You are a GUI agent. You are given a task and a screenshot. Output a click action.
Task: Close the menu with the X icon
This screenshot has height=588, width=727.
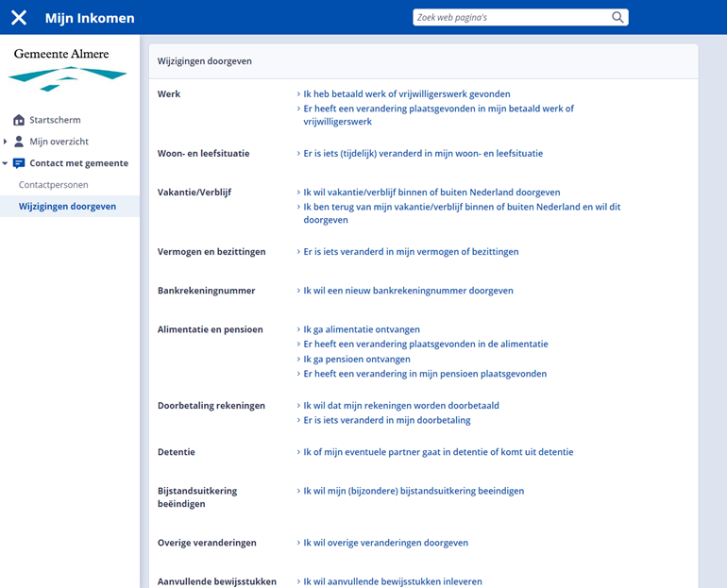(x=19, y=18)
